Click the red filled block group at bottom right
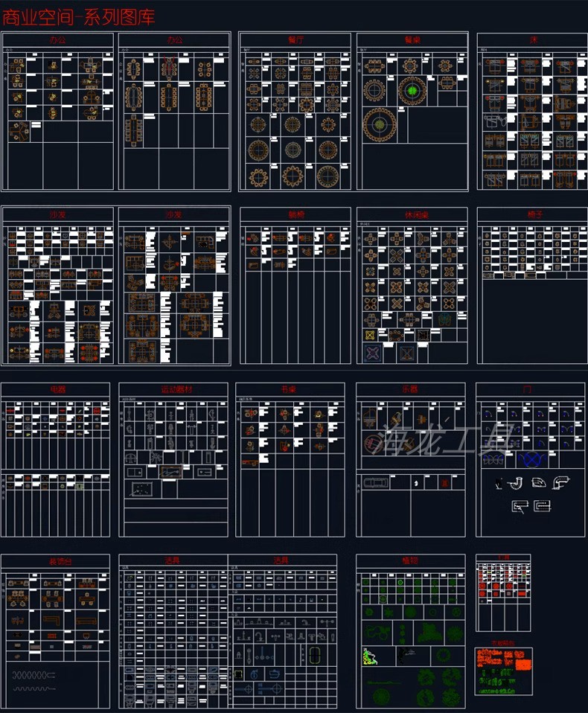 tap(503, 659)
